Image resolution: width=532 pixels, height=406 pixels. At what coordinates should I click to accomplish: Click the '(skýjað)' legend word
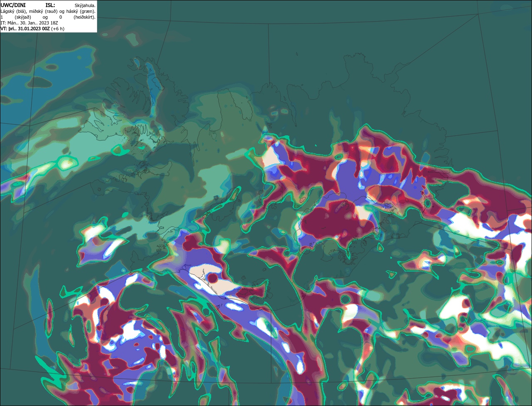(x=23, y=17)
